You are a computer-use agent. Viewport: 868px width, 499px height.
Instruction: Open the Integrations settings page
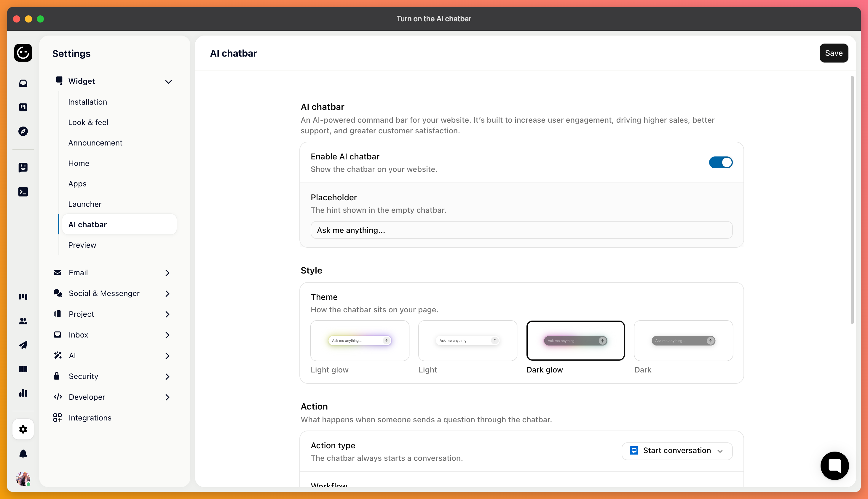point(90,418)
